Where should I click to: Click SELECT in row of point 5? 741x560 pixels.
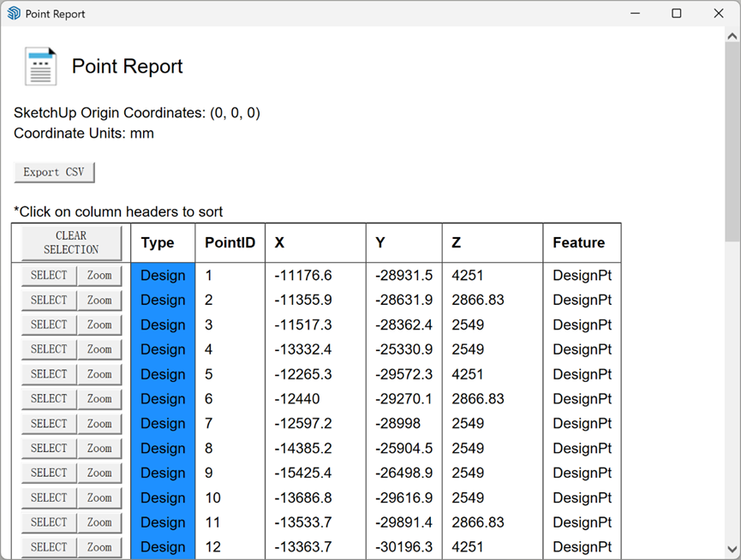coord(49,374)
